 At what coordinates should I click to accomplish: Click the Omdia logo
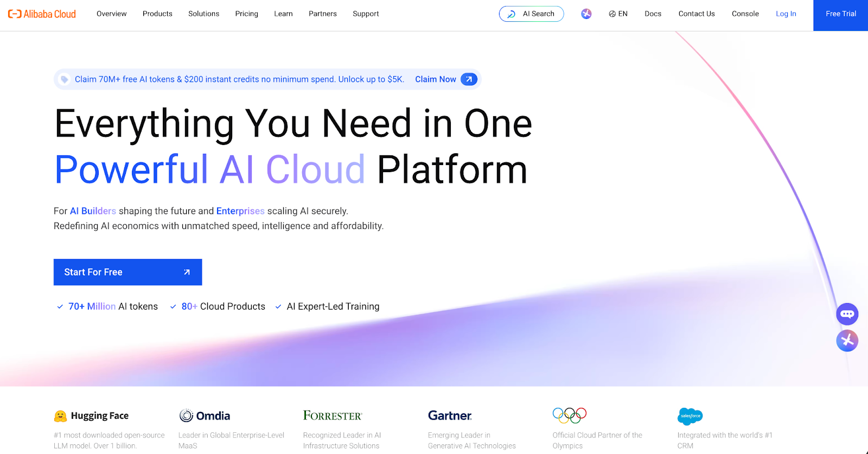tap(205, 416)
